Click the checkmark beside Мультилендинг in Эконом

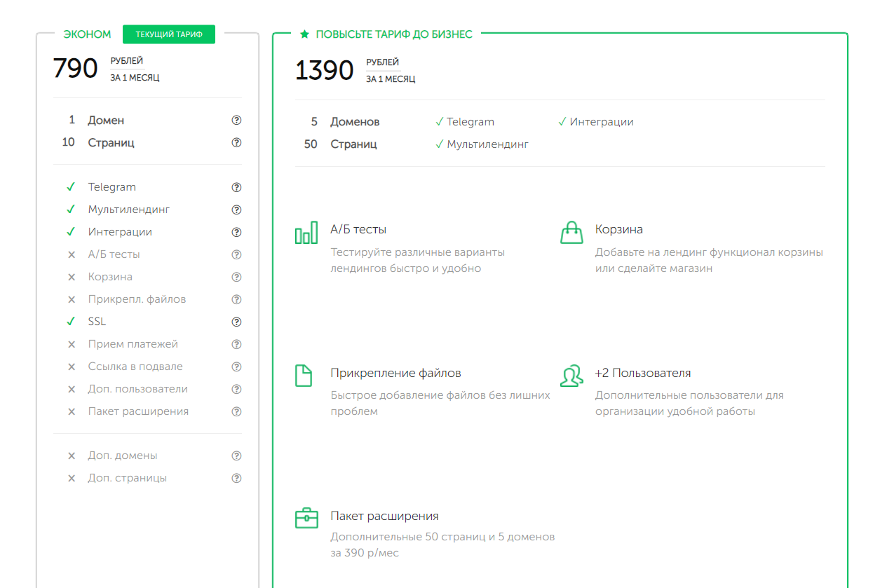(x=71, y=210)
